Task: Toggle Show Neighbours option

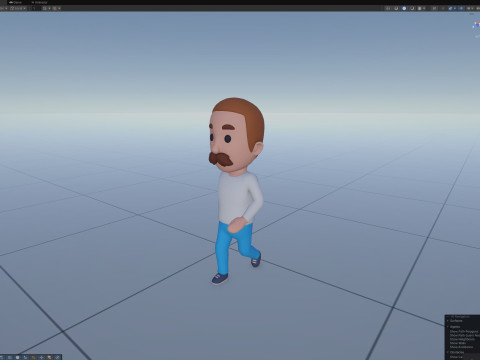Action: coord(462,339)
